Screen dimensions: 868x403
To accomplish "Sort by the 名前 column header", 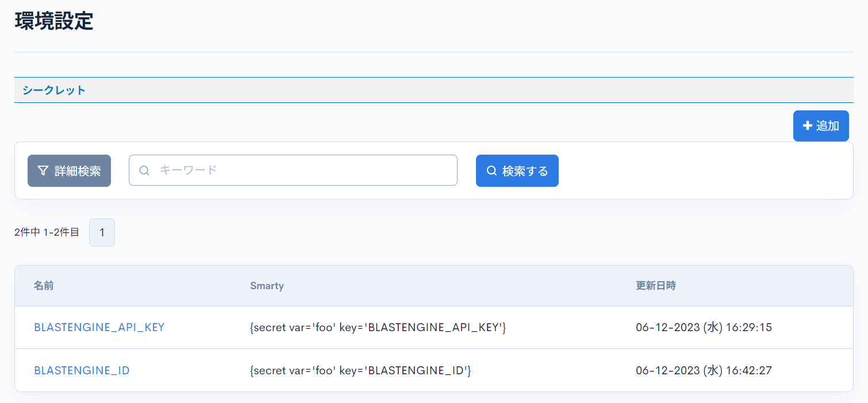I will [44, 286].
